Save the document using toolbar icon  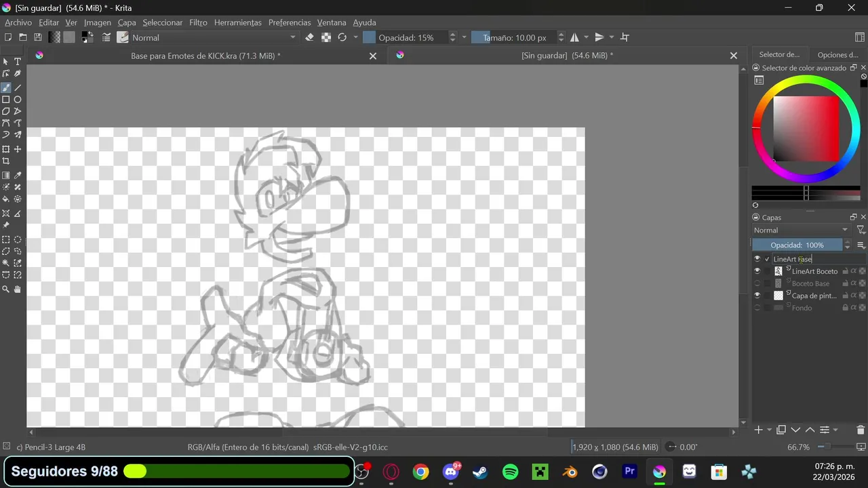pos(38,37)
